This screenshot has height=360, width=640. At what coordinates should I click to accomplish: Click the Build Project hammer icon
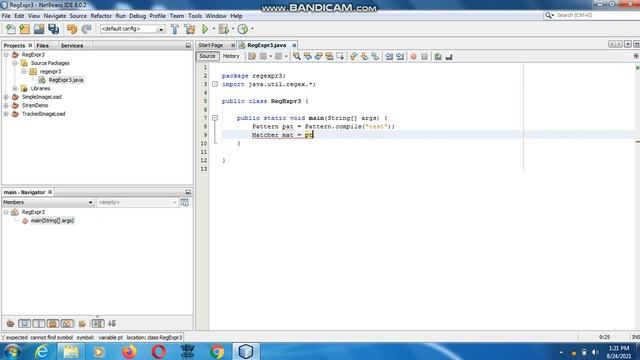click(x=175, y=29)
